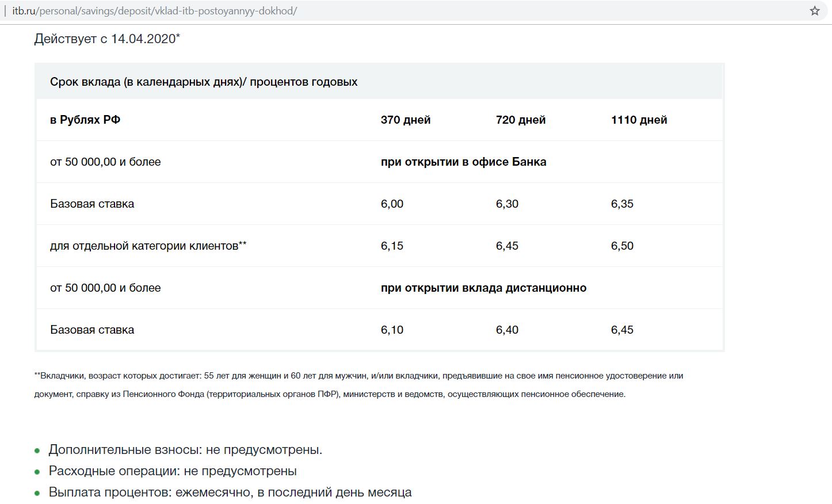Viewport: 832px width, 504px height.
Task: Select the date text 'Действует с 14.04.2020*'
Action: (x=107, y=39)
